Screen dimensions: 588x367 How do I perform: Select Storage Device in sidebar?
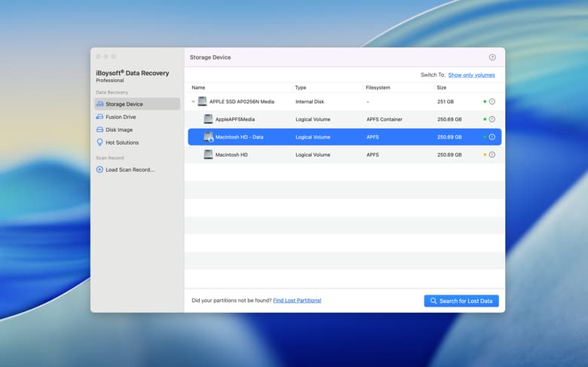137,104
